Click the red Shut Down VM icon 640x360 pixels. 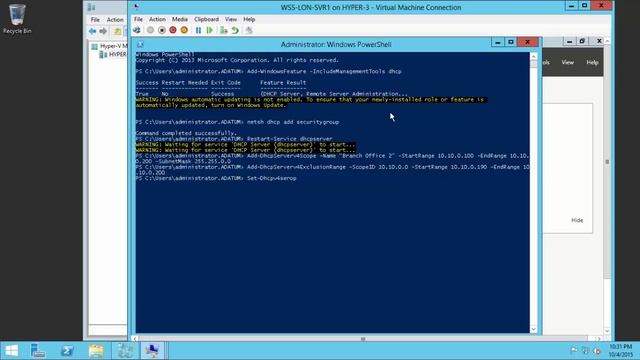[x=173, y=30]
